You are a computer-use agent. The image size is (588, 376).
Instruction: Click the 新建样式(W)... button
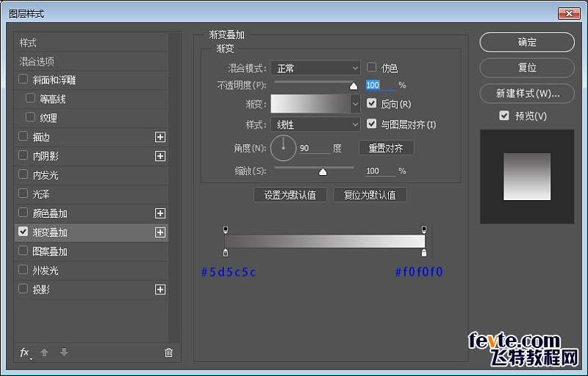coord(527,93)
